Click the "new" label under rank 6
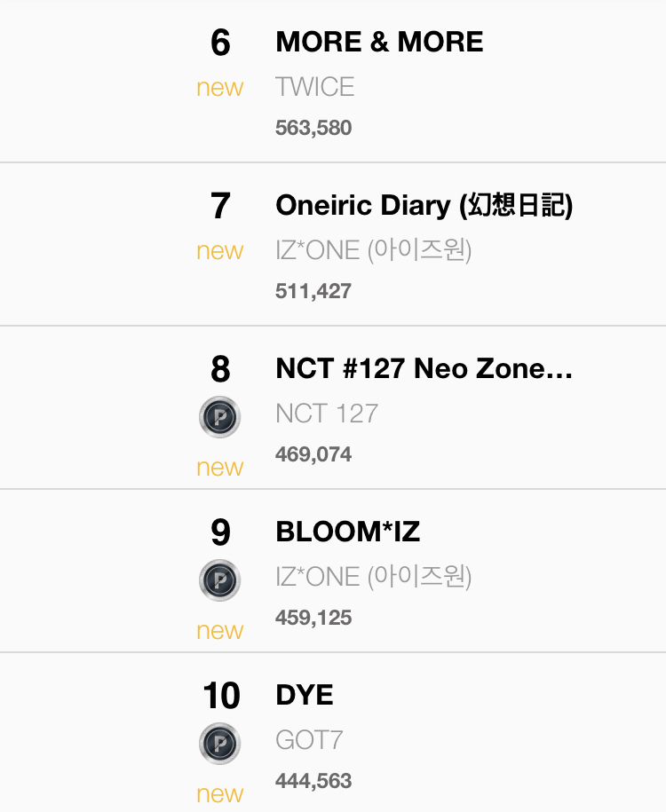Screen dimensions: 666x812 (220, 88)
